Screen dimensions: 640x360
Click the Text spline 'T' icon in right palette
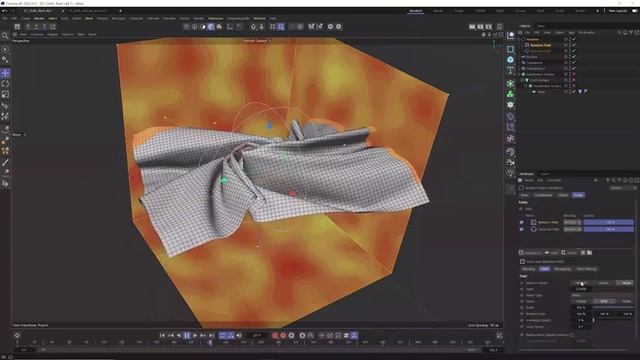tap(510, 70)
